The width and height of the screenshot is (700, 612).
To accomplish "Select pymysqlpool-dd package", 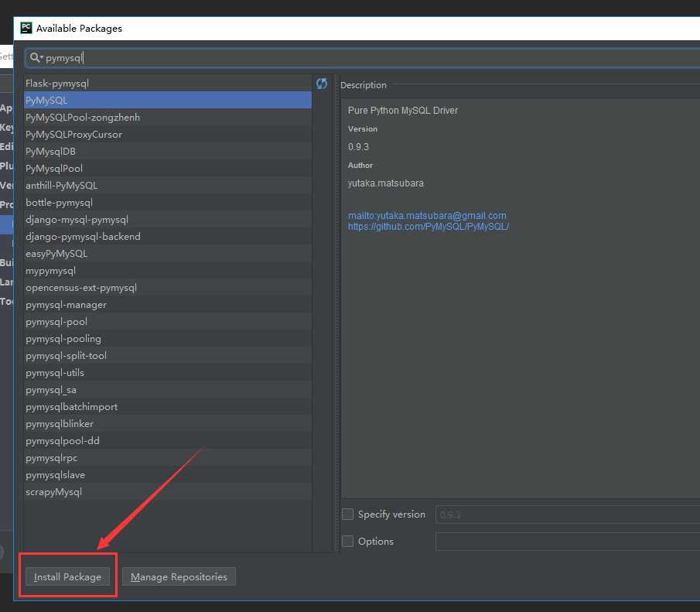I will pos(168,440).
